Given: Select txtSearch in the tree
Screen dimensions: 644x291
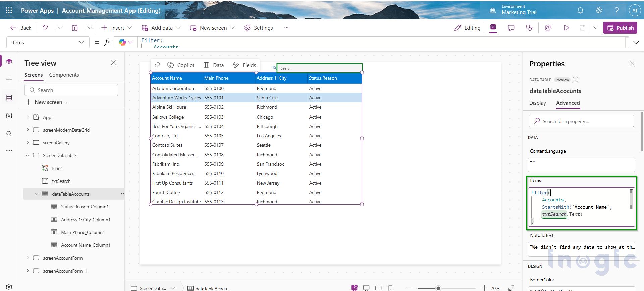Looking at the screenshot, I should 61,181.
